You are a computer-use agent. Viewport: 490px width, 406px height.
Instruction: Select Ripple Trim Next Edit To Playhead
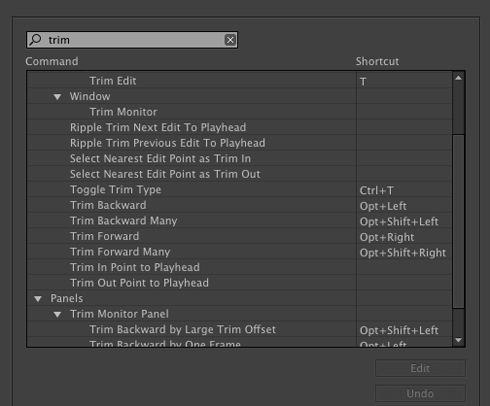(x=158, y=127)
